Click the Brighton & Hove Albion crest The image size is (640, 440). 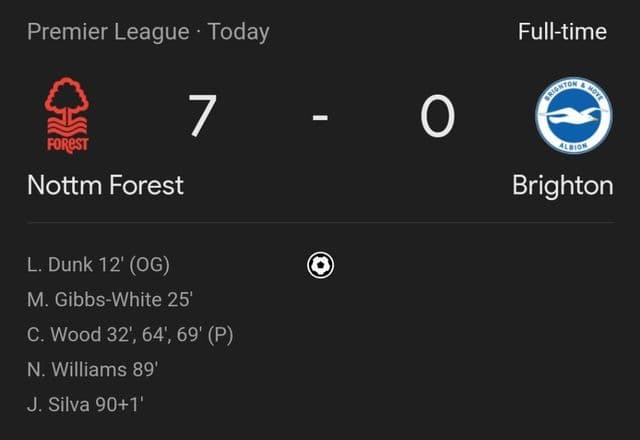573,116
